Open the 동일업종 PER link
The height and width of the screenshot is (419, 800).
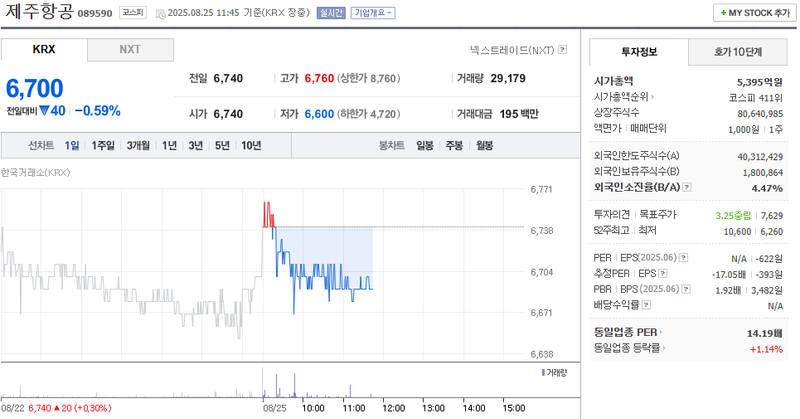tap(628, 332)
